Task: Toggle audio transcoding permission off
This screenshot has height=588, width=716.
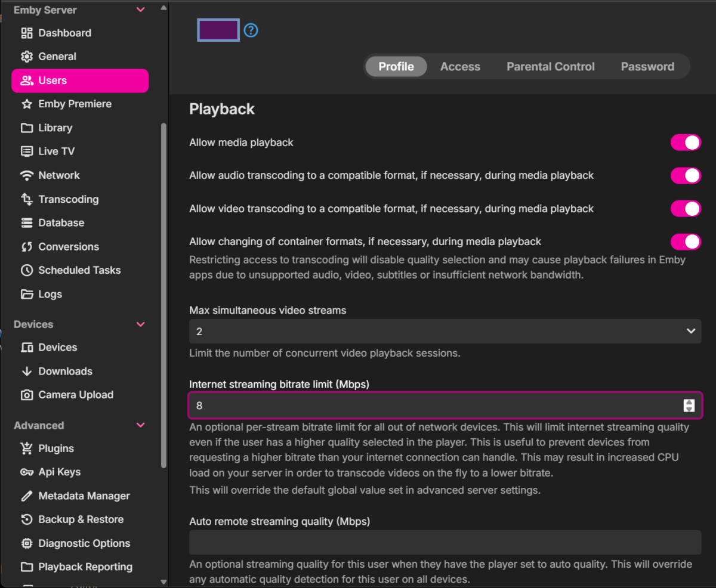Action: (686, 175)
